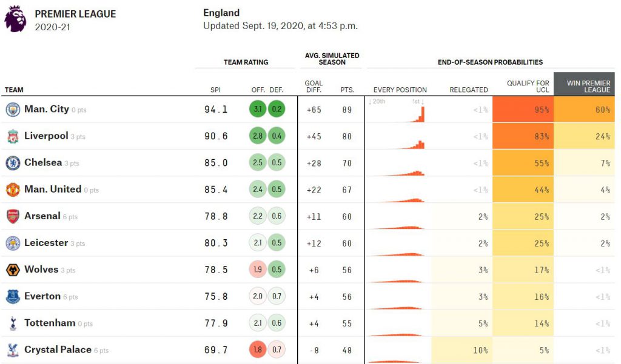Image resolution: width=621 pixels, height=364 pixels.
Task: Open the Everton team link
Action: [42, 296]
